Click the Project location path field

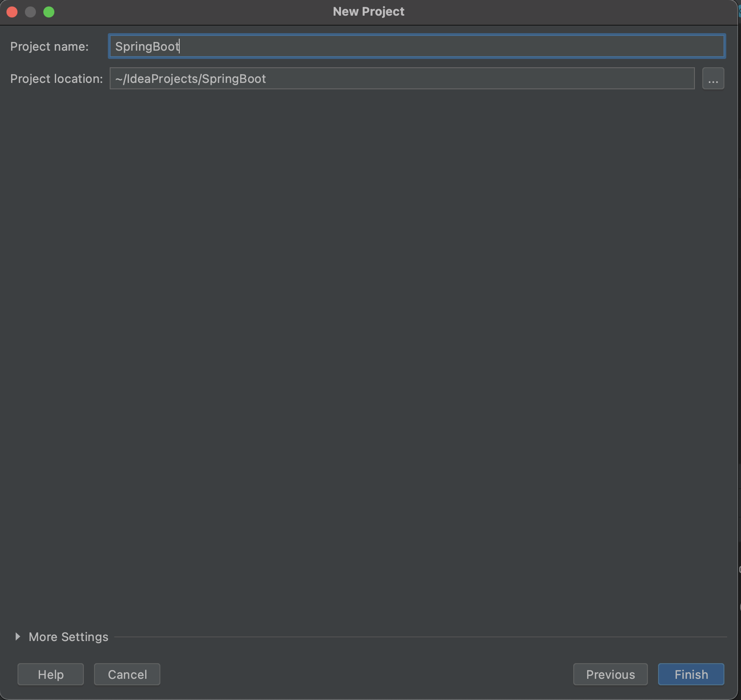coord(401,78)
